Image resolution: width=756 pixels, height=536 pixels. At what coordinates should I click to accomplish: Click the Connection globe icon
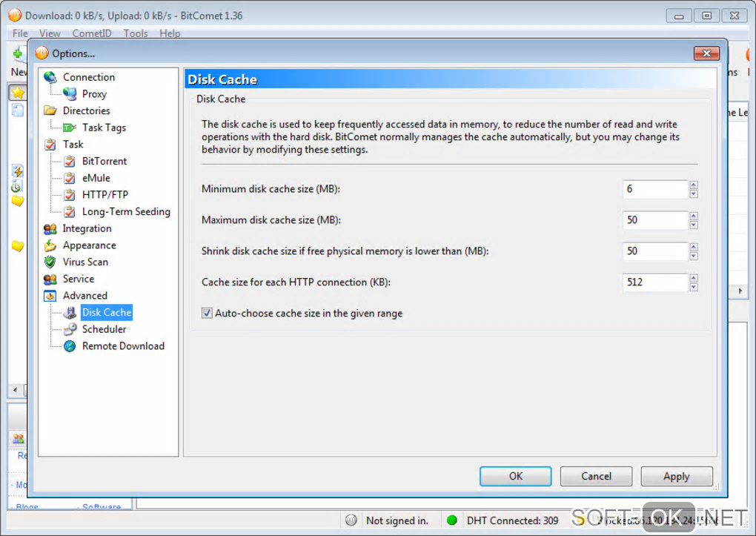coord(50,77)
